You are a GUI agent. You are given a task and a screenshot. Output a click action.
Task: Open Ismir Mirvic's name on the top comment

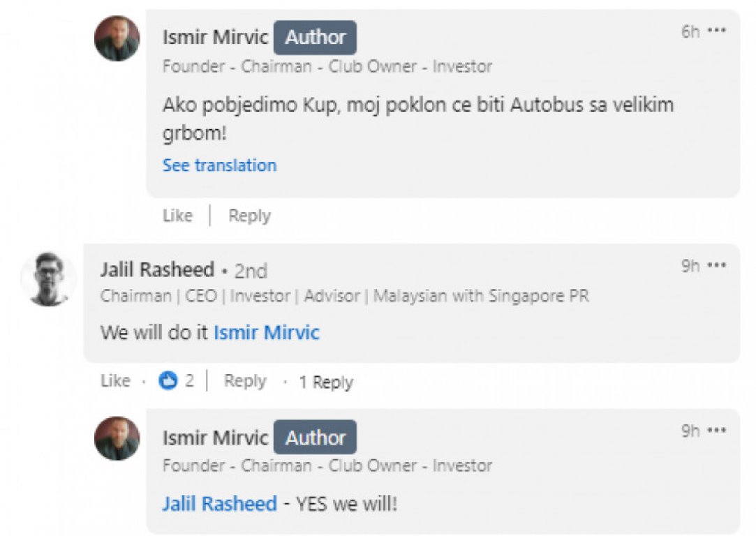[x=215, y=38]
